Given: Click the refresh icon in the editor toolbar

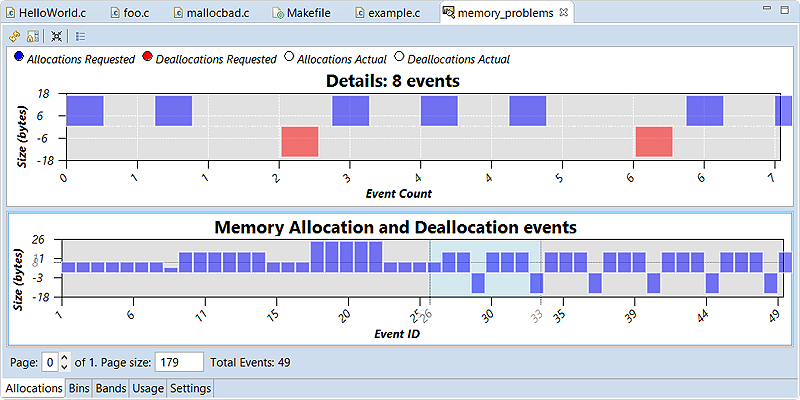Looking at the screenshot, I should (x=14, y=36).
